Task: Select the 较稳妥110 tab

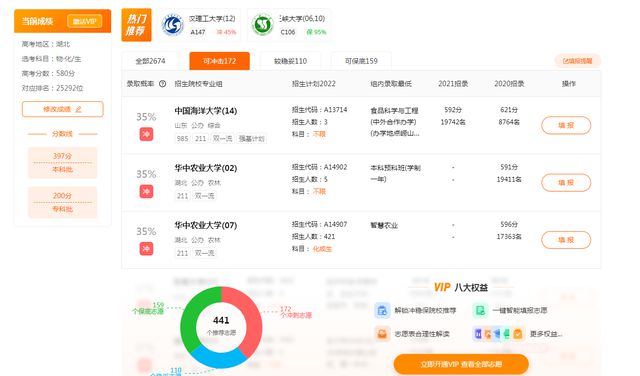Action: [x=290, y=61]
